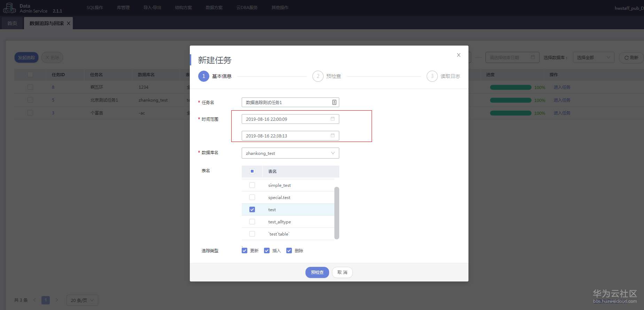644x310 pixels.
Task: Click the 删除 button beside 发起追踪
Action: (52, 57)
